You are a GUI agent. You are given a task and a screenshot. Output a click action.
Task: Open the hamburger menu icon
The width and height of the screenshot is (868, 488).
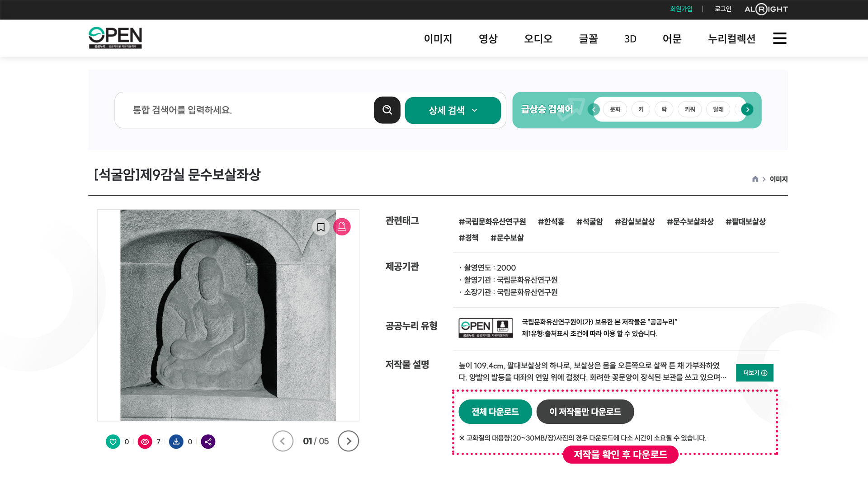779,38
